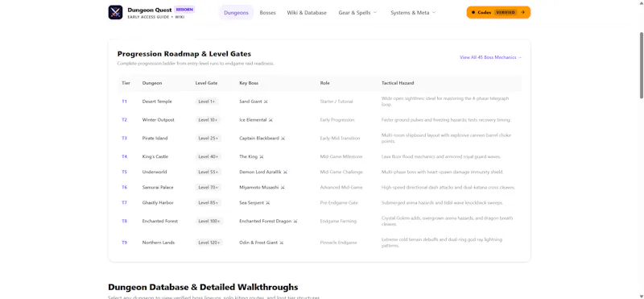Click the Enchanted Forest dungeon name
The width and height of the screenshot is (644, 299).
(159, 222)
